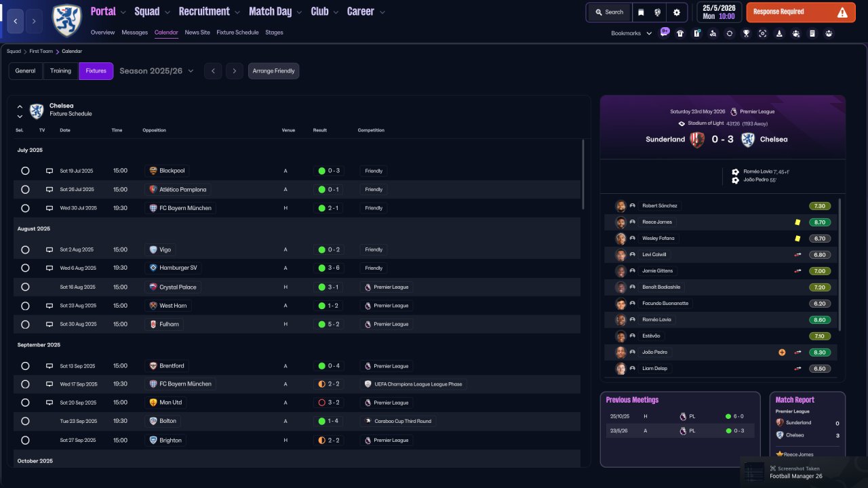Go forward with the navigation forward arrow

tap(34, 21)
